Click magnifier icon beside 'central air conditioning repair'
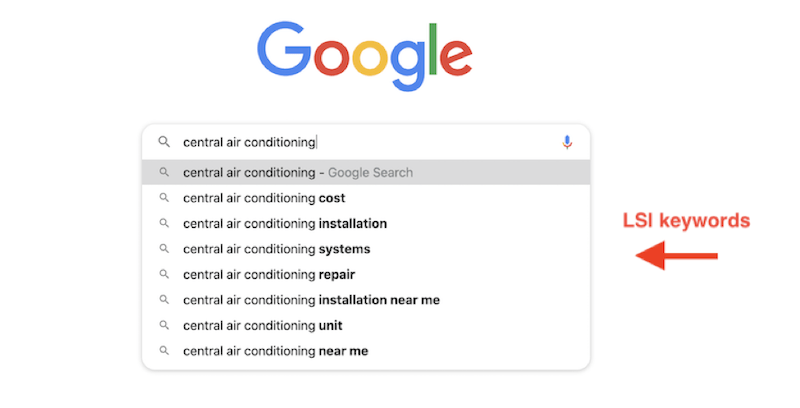Image resolution: width=800 pixels, height=408 pixels. click(x=164, y=274)
